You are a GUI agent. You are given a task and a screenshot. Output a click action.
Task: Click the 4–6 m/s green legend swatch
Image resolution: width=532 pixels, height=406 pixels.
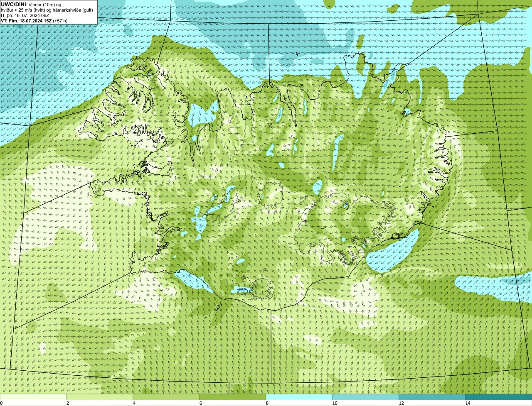166,397
